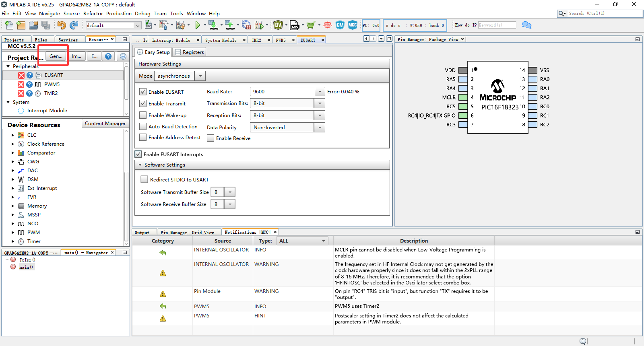
Task: Click the Set Project Configuration SRC icon
Action: [x=148, y=25]
